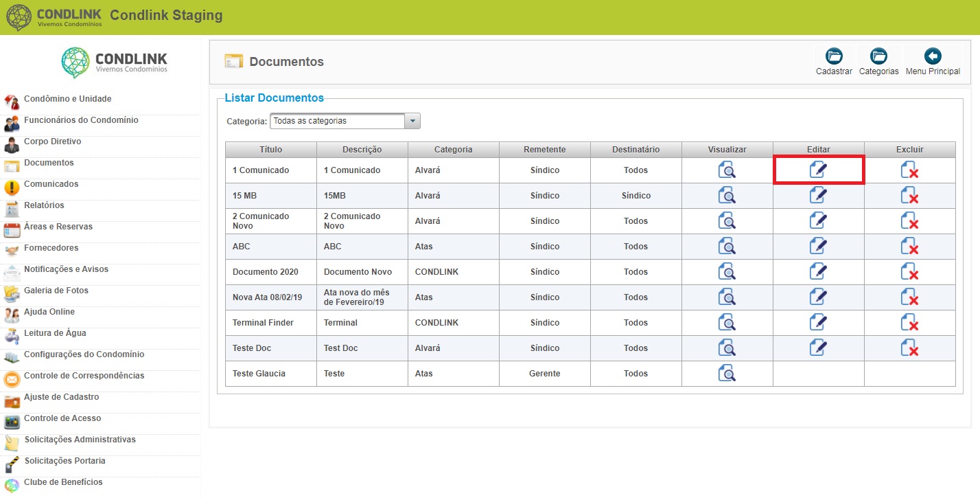The width and height of the screenshot is (980, 498).
Task: Open the Categoria dropdown list
Action: click(x=345, y=121)
